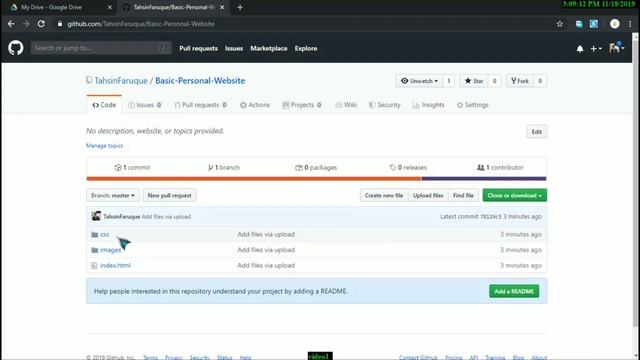Click the css folder icon
Screen dimensions: 640x360
pyautogui.click(x=95, y=234)
